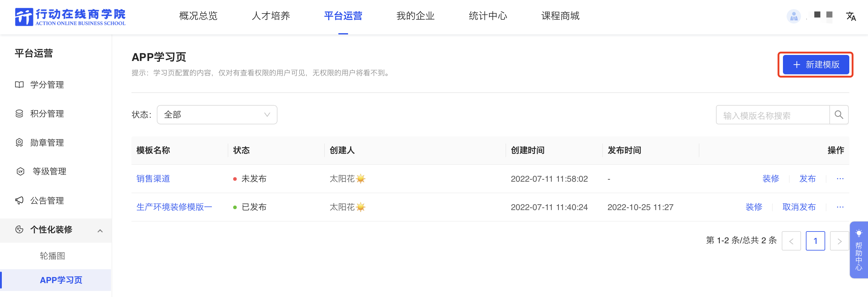The height and width of the screenshot is (297, 868).
Task: Click the lightbulb 帮助中心 help widget
Action: coord(859,250)
